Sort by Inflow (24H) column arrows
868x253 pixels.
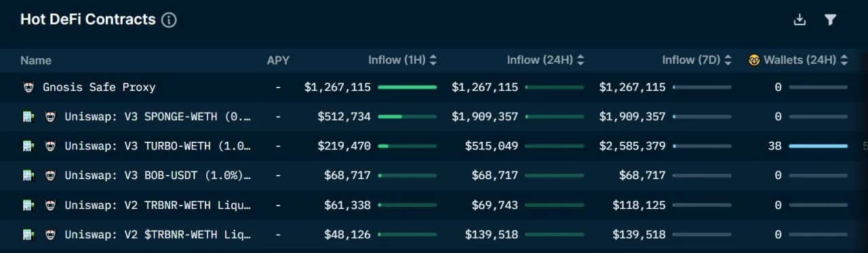point(580,60)
